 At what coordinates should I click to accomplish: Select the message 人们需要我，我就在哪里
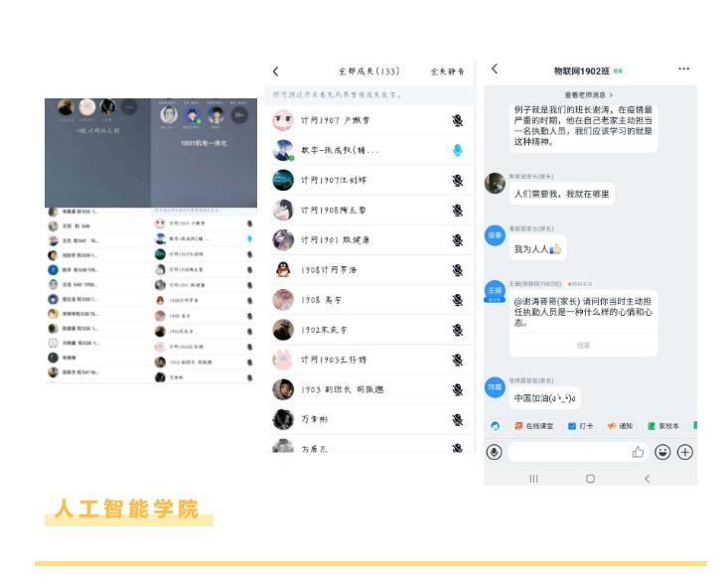[562, 194]
